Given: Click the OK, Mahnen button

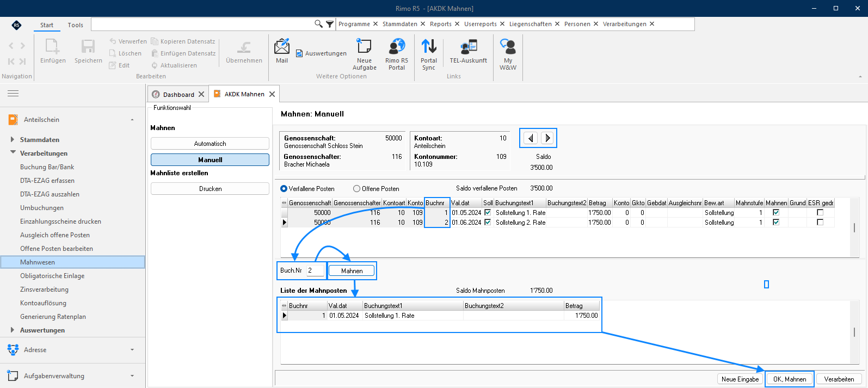Looking at the screenshot, I should pos(790,379).
